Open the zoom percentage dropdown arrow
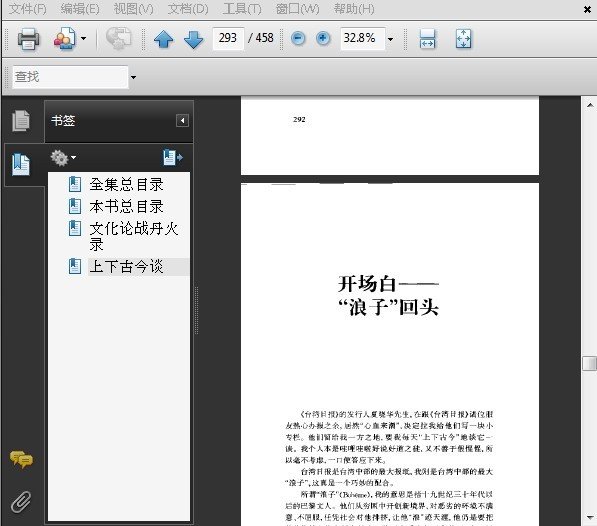Image resolution: width=597 pixels, height=526 pixels. click(391, 39)
